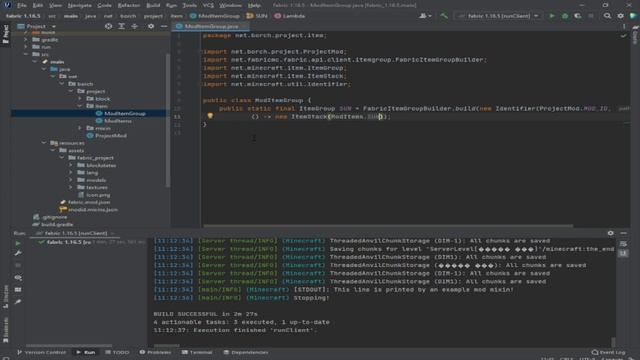Open Project panel options gear
640x360 pixels.
151,26
